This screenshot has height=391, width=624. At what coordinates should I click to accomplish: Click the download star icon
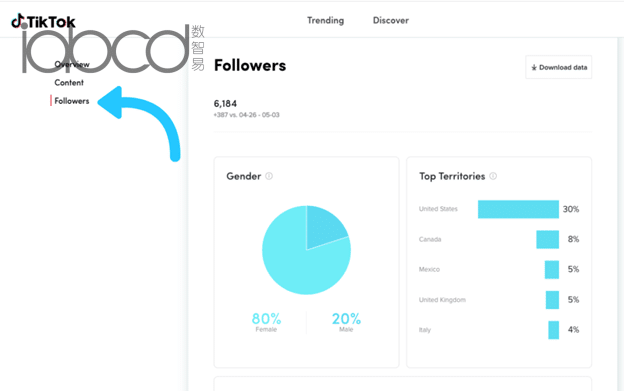pyautogui.click(x=534, y=68)
